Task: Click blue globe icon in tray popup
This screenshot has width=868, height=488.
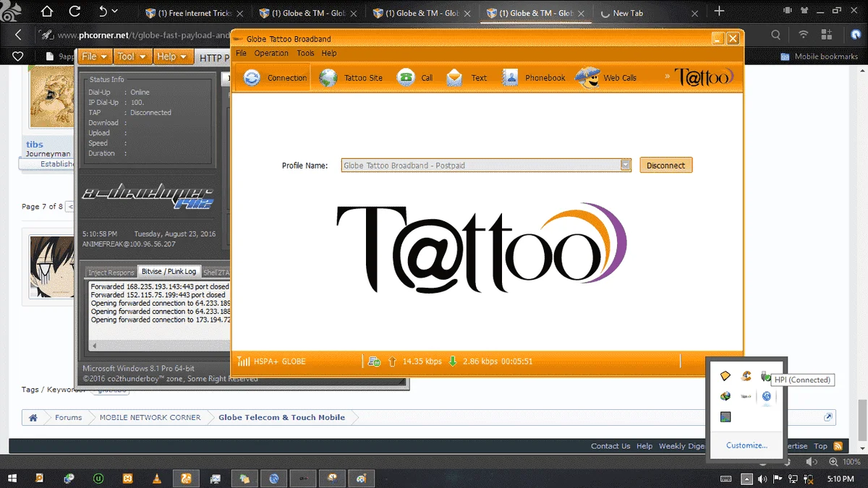Action: point(766,396)
